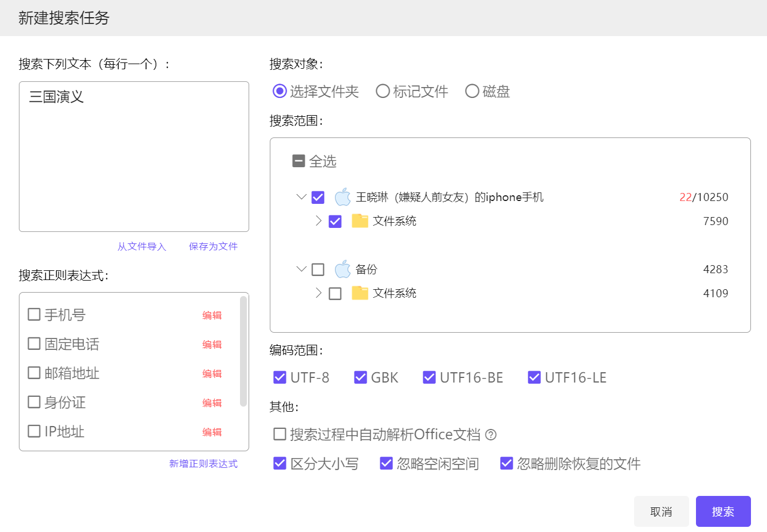Collapse the 备份 tree node

pos(301,269)
